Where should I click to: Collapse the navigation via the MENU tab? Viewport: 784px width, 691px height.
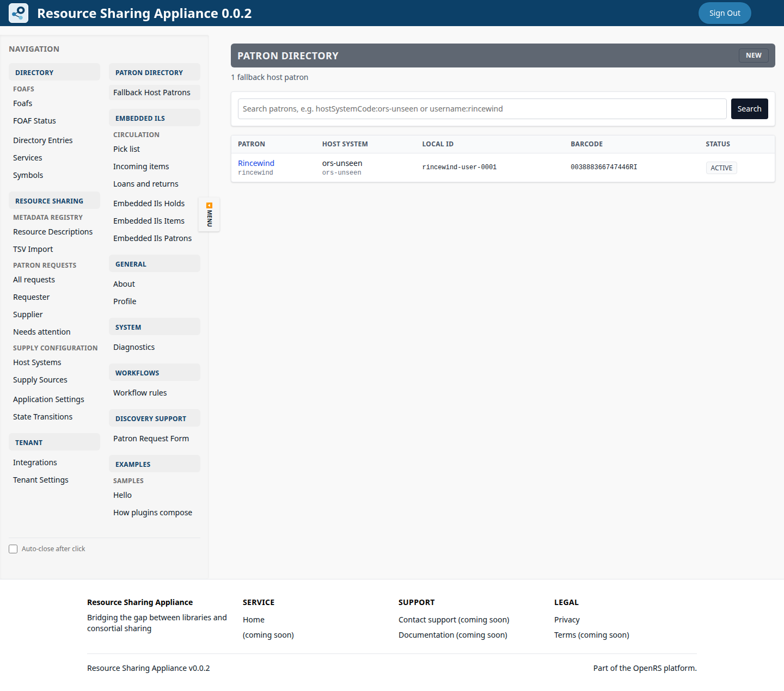209,214
